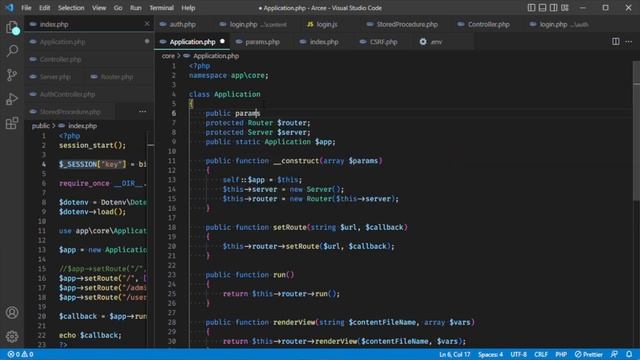The image size is (640, 360).
Task: Open the Go menu
Action: click(118, 8)
